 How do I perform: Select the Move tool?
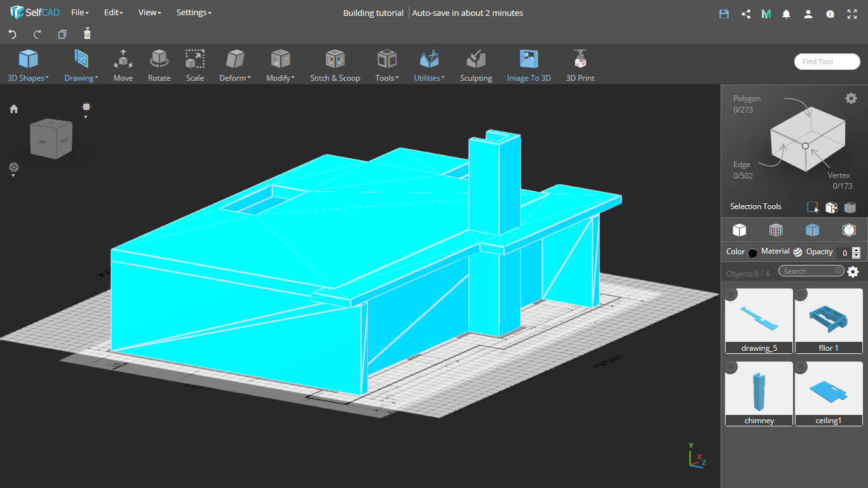123,65
